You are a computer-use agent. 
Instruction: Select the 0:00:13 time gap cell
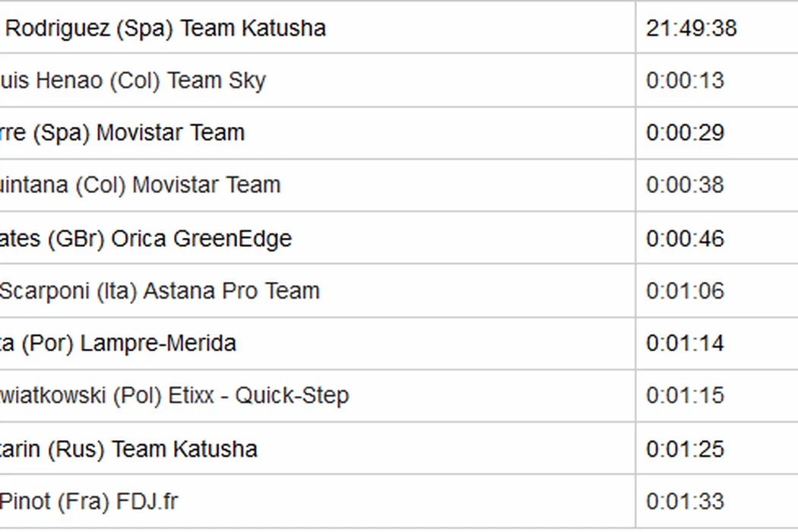685,81
